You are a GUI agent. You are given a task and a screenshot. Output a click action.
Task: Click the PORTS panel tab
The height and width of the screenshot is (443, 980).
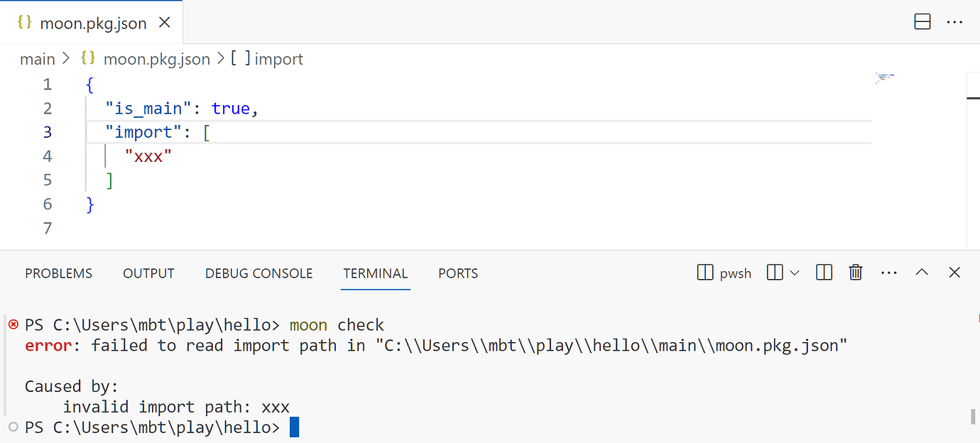pyautogui.click(x=458, y=273)
